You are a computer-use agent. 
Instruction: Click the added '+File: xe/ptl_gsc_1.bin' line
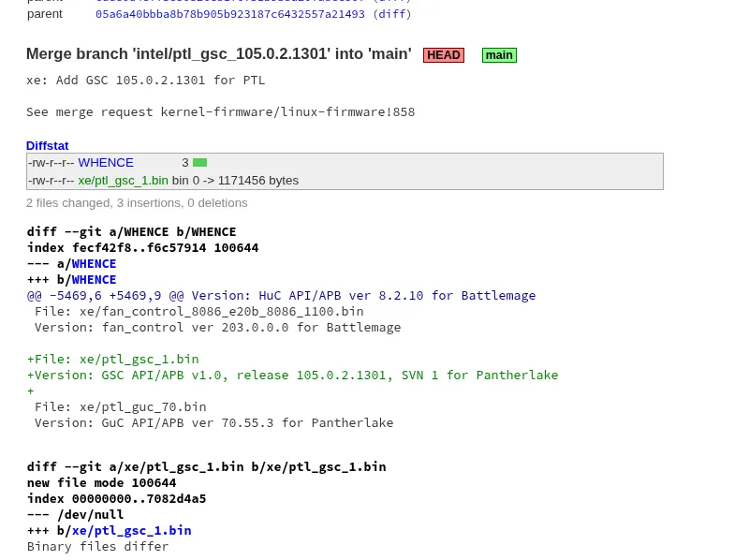pos(112,360)
